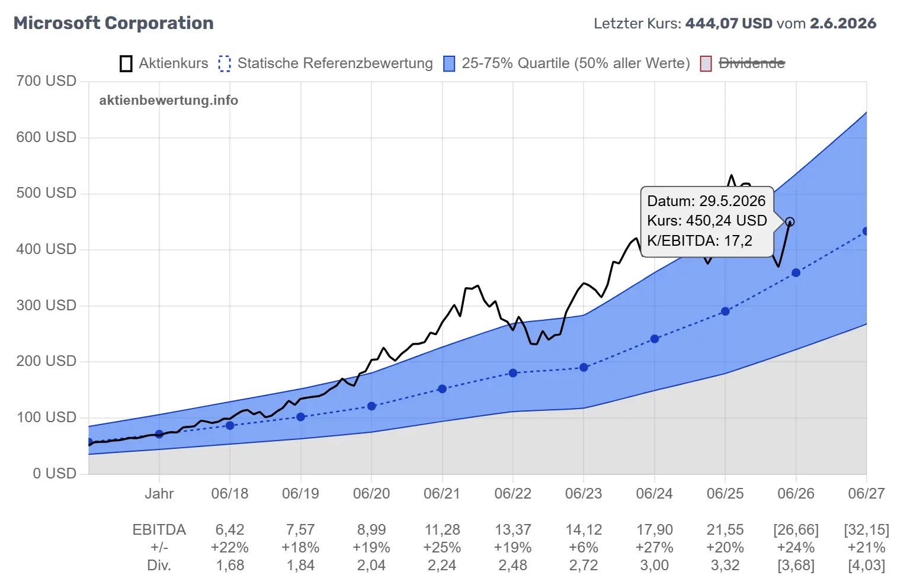
Task: Click the 06/27 x-axis label
Action: click(867, 494)
